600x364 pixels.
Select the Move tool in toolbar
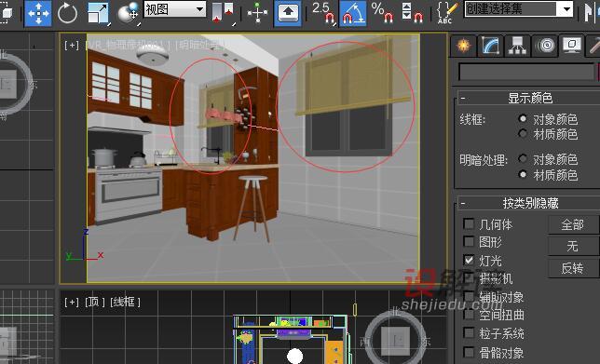(x=38, y=13)
